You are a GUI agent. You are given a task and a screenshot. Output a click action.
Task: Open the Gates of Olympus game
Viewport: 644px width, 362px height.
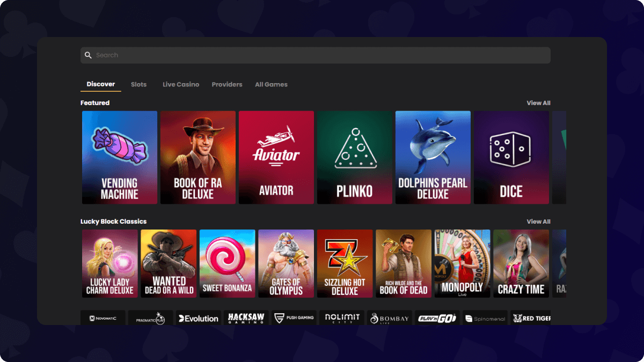(x=286, y=263)
